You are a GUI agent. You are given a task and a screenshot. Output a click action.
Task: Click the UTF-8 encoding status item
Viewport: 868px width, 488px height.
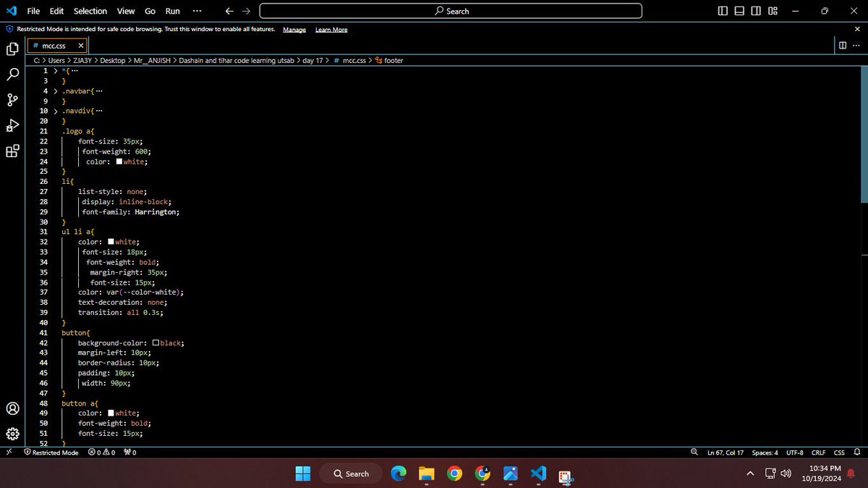click(x=795, y=452)
